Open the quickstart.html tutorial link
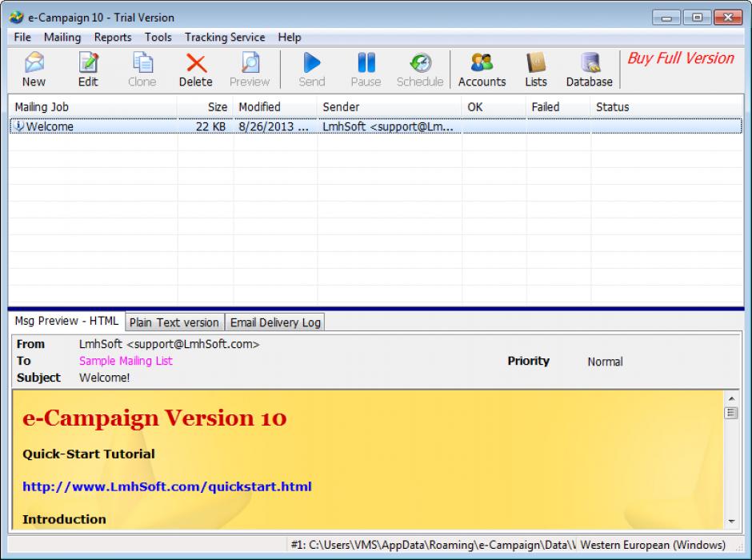 point(167,486)
